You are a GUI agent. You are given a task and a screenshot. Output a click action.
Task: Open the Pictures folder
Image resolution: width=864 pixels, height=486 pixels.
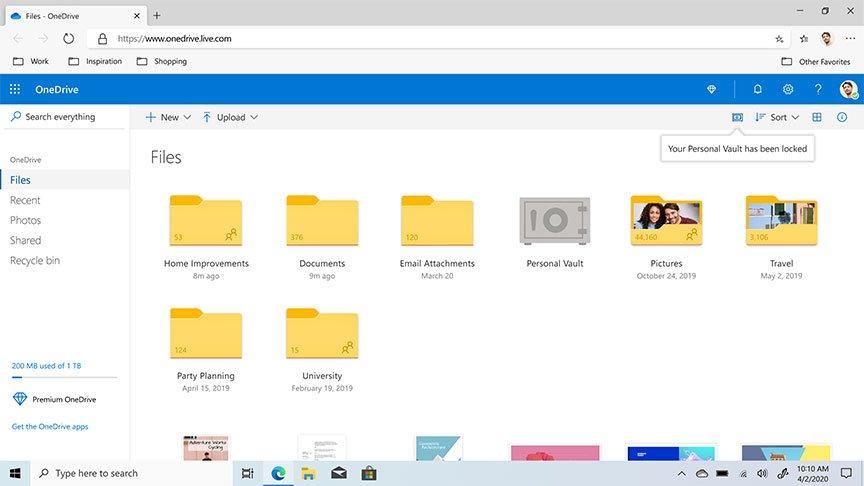pyautogui.click(x=666, y=221)
